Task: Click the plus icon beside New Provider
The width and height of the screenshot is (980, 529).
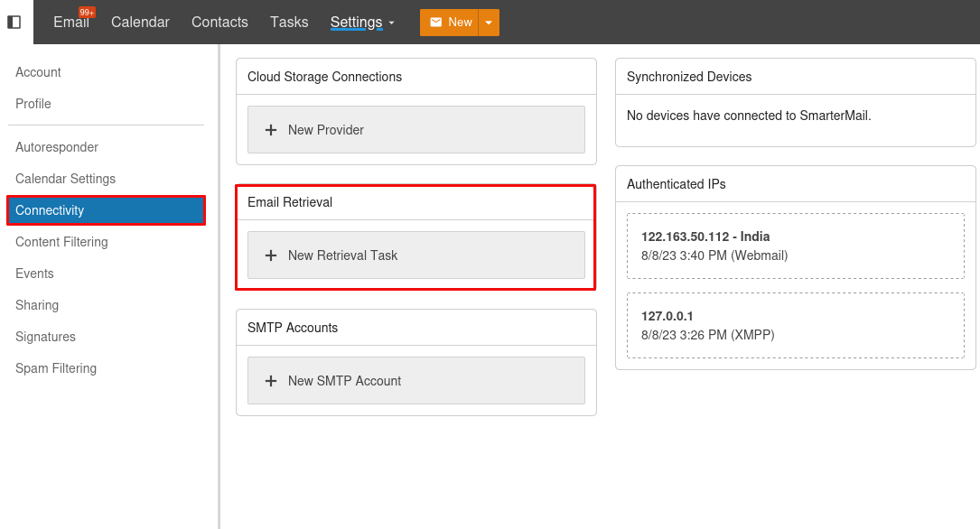Action: [x=271, y=130]
